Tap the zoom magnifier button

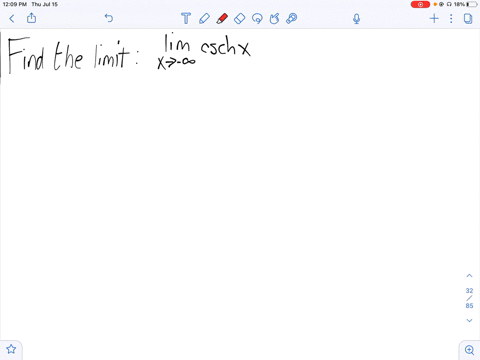[469, 350]
